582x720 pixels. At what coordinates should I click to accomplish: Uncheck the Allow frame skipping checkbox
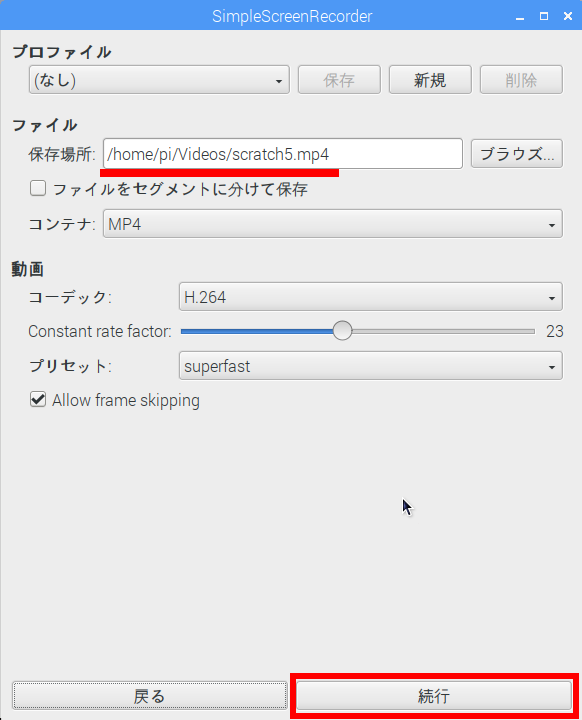pyautogui.click(x=38, y=399)
